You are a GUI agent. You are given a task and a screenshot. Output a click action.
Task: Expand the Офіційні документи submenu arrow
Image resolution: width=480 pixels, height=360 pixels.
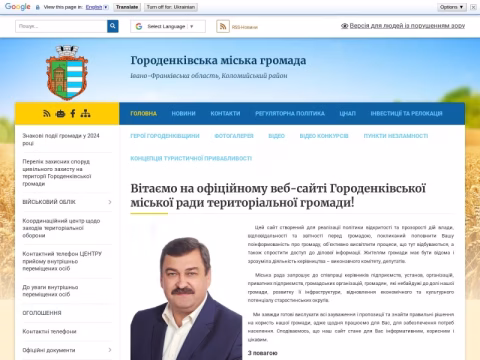[x=110, y=350]
